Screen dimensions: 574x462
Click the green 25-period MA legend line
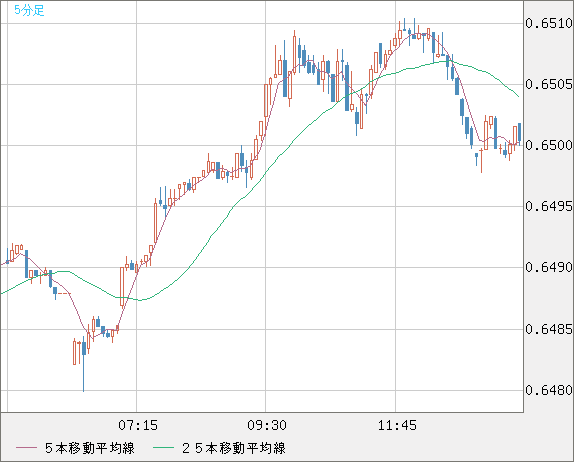(163, 448)
